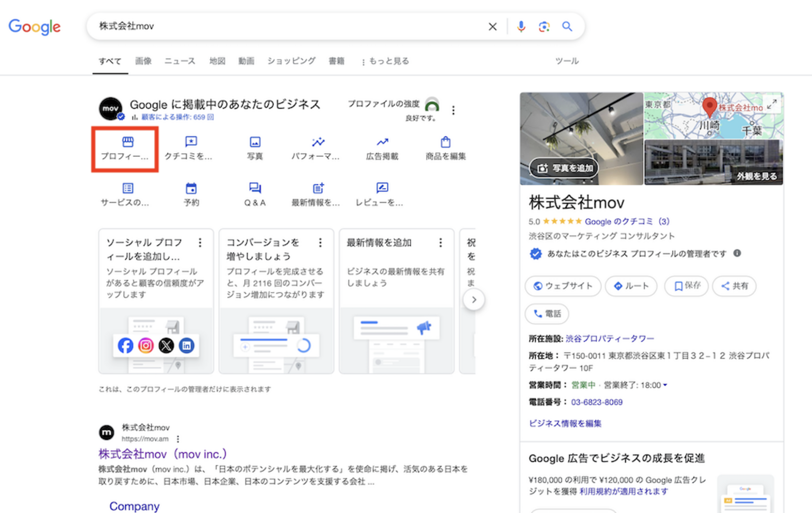Click the search input field

click(x=289, y=26)
